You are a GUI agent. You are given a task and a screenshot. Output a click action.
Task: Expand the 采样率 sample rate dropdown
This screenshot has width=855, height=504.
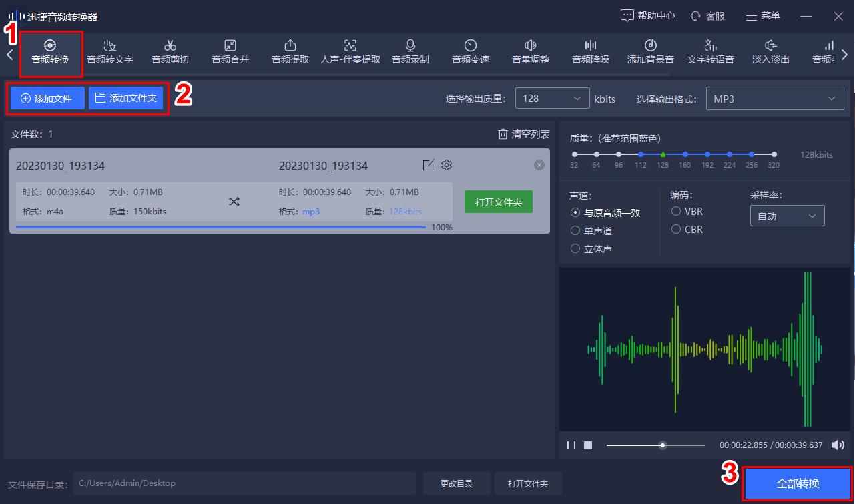pos(787,215)
